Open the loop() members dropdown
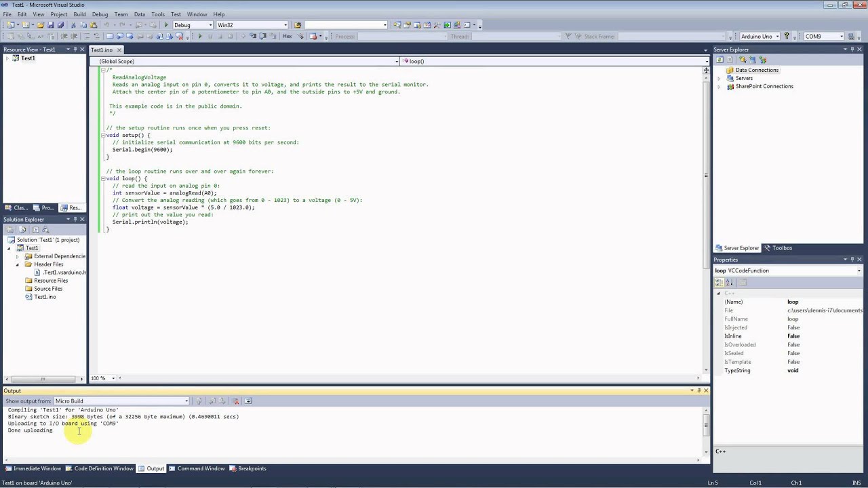 (706, 62)
